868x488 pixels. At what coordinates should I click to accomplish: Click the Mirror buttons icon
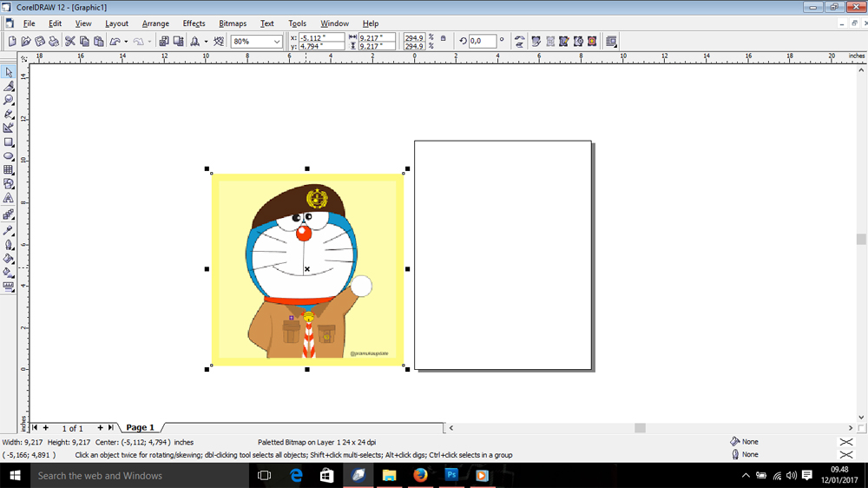coord(519,41)
